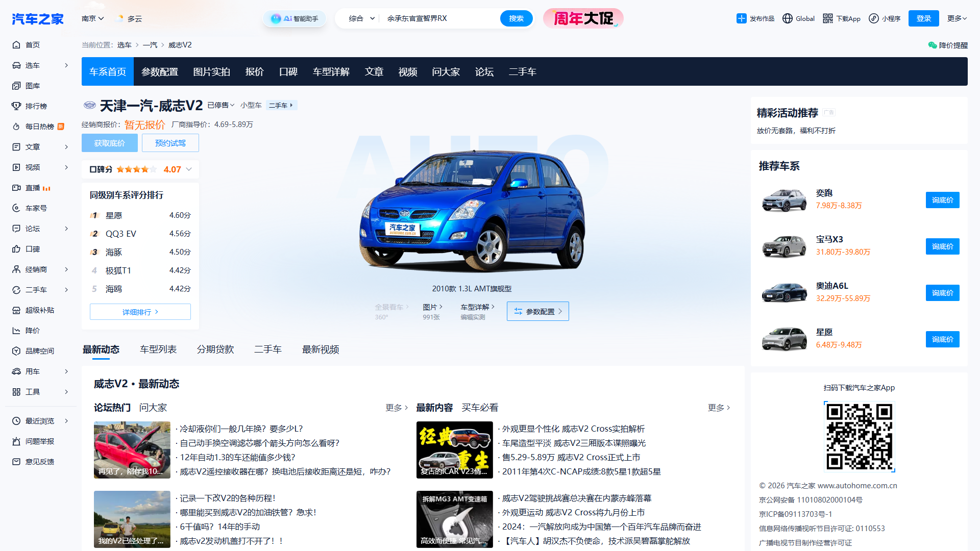Open the 最近浏览 clock icon
980x551 pixels.
point(16,421)
